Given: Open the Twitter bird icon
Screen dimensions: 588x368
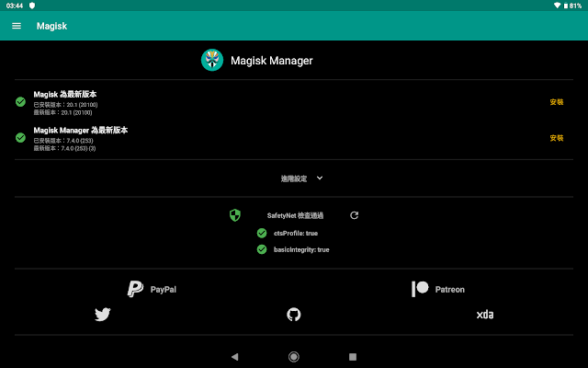Looking at the screenshot, I should [102, 315].
